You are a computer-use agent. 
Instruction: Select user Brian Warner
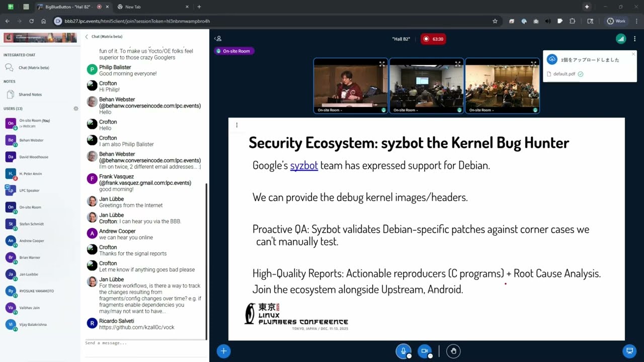click(x=40, y=257)
